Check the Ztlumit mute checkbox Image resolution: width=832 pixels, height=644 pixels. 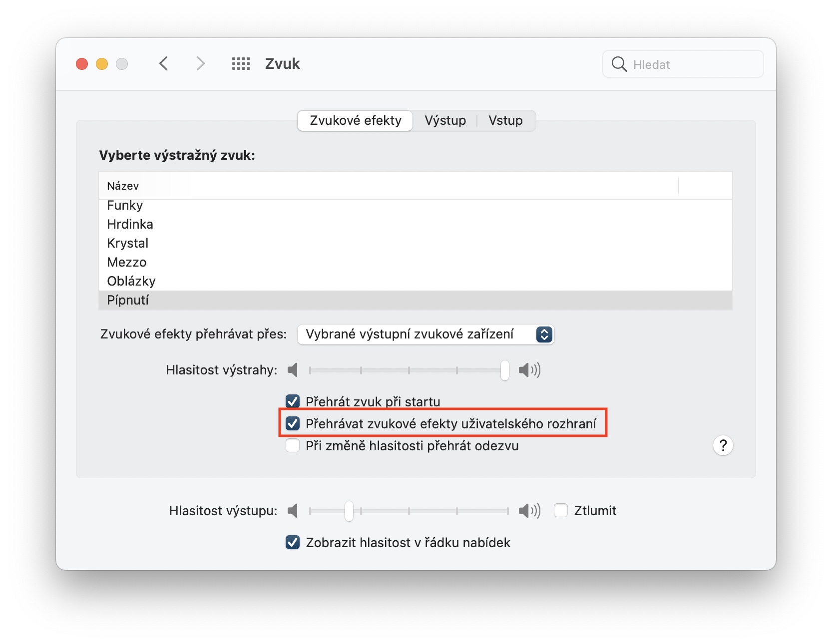tap(561, 511)
